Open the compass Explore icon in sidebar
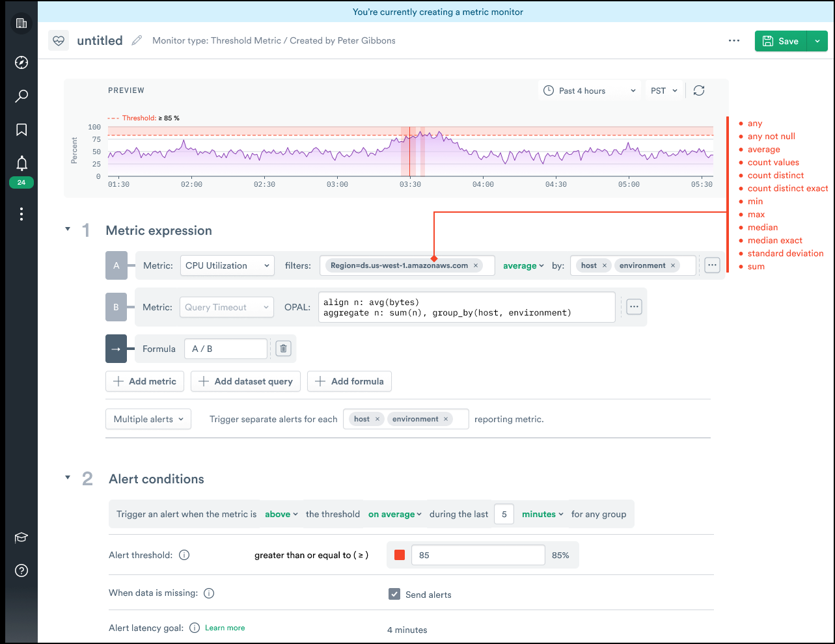The width and height of the screenshot is (835, 644). tap(21, 62)
